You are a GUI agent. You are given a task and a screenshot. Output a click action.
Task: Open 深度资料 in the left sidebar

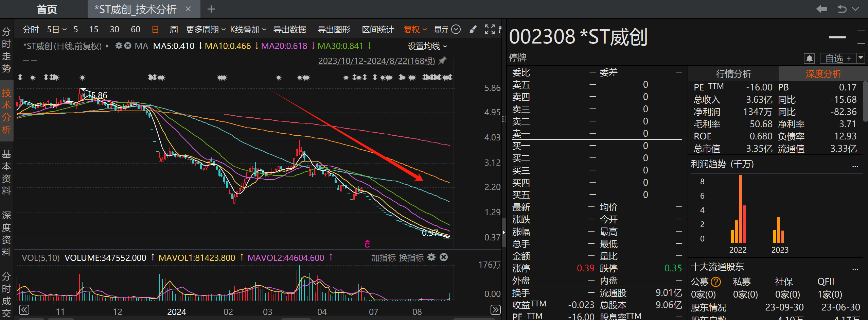point(6,234)
